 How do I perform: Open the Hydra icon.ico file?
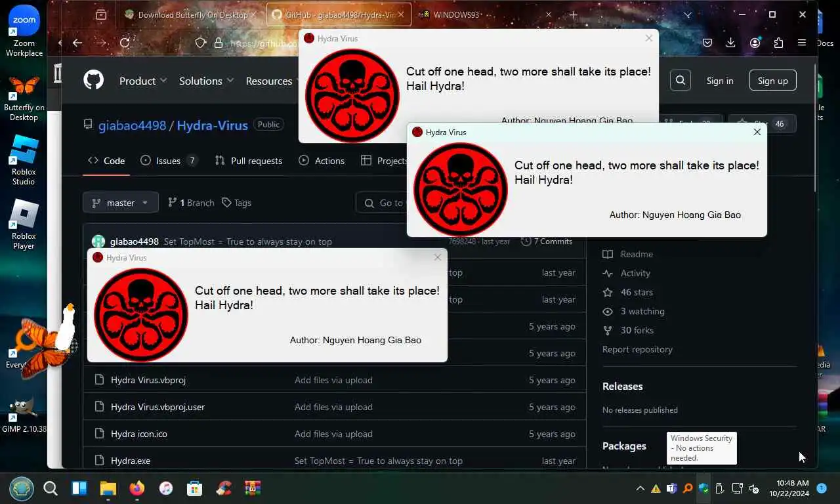click(139, 434)
